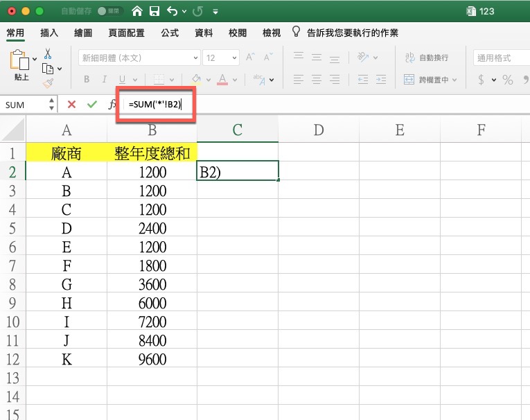
Task: Click the Save floppy disk icon
Action: [x=154, y=11]
